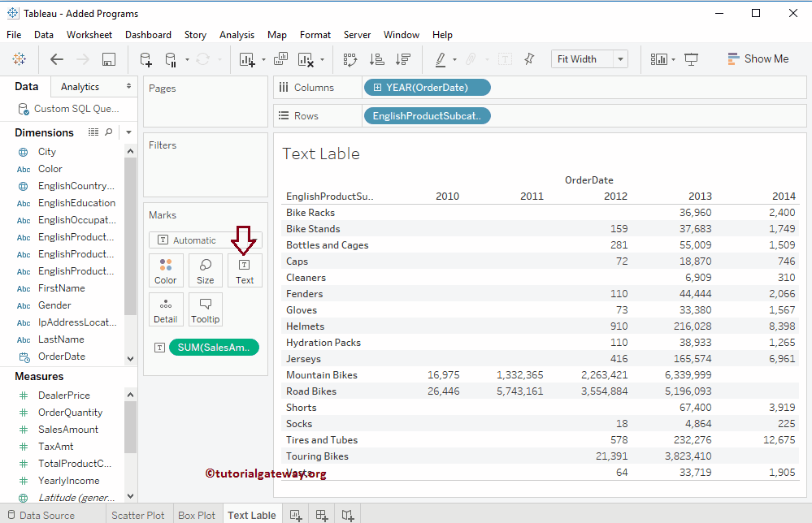This screenshot has width=812, height=523.
Task: Add new story tab icon at bottom
Action: click(348, 515)
